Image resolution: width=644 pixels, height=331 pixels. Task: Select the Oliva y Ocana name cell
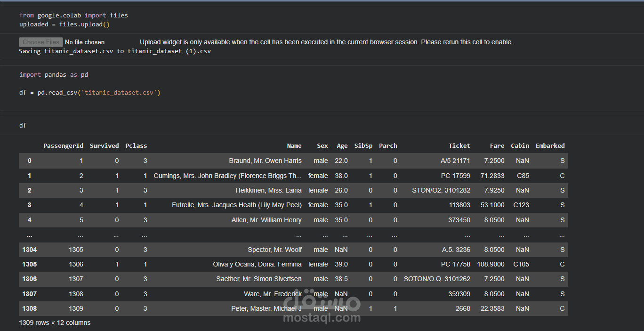(257, 264)
